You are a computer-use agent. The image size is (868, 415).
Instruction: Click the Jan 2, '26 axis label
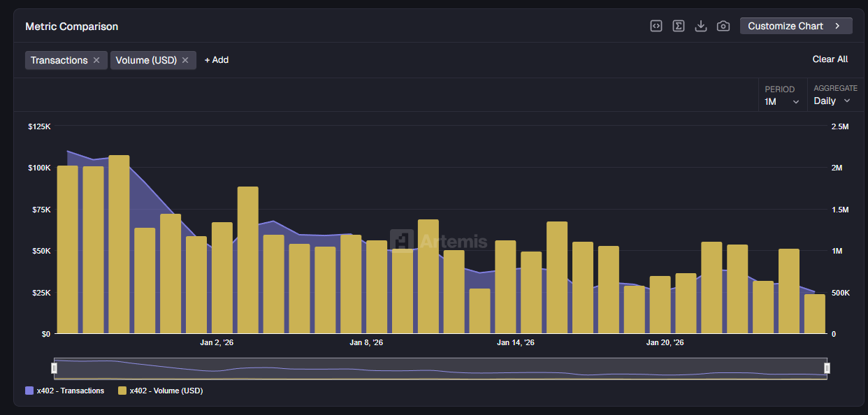coord(217,342)
